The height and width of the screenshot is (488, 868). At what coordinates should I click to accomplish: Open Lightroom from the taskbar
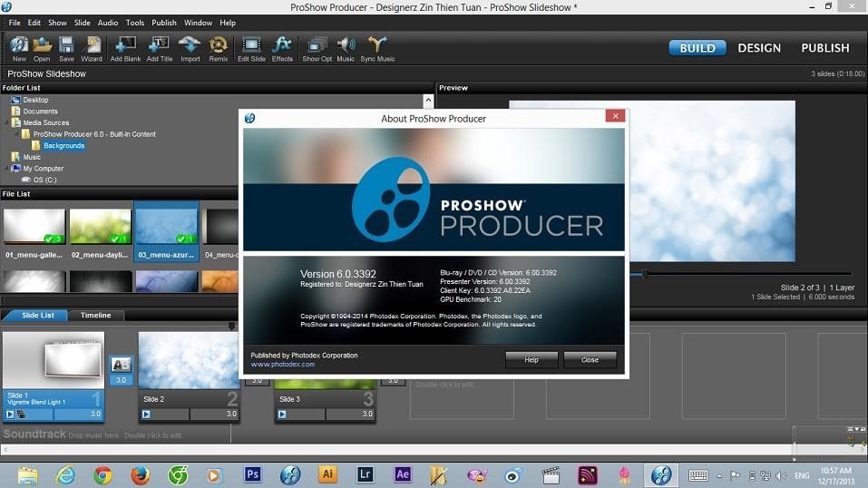[366, 474]
